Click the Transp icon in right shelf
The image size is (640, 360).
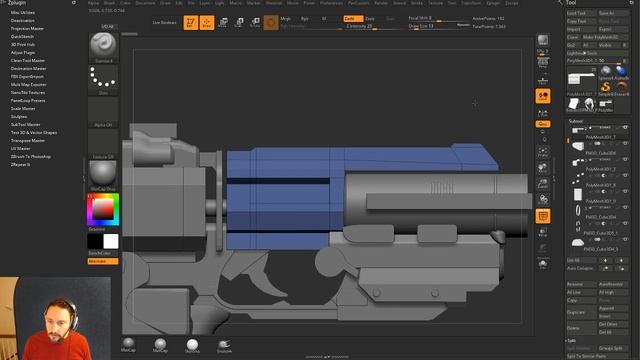tap(543, 232)
